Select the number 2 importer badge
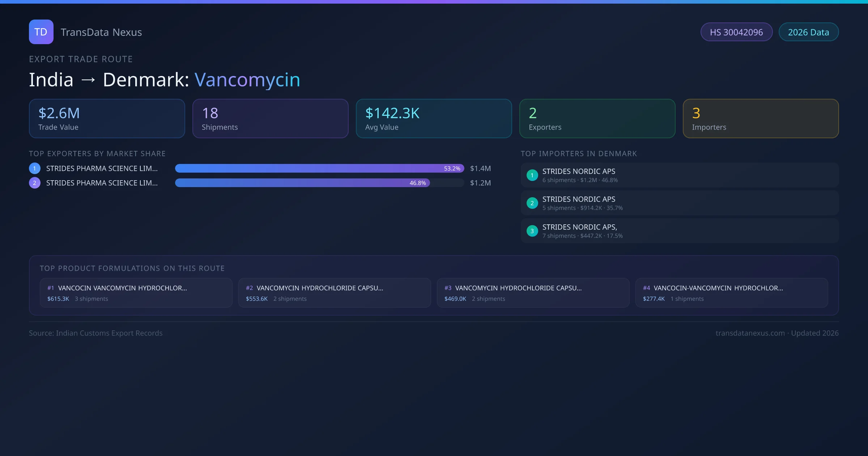 coord(532,203)
